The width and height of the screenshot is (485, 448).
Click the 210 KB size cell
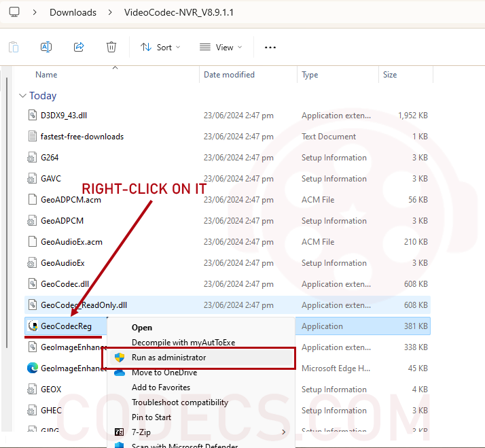[416, 242]
